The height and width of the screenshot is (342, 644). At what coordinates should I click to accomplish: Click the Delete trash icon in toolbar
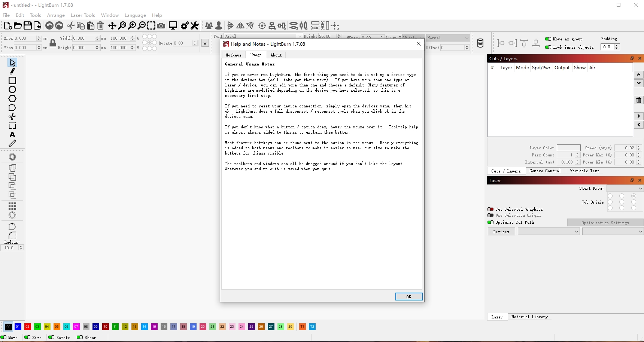click(100, 25)
